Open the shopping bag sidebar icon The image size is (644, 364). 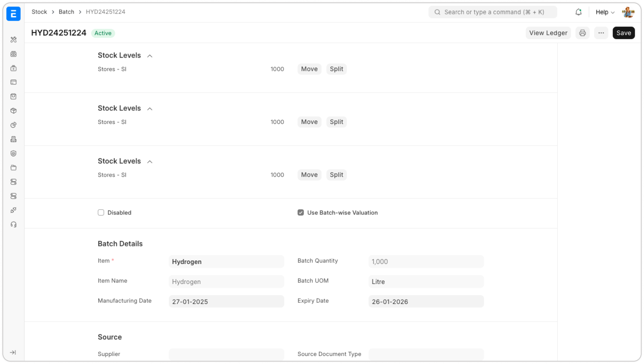pyautogui.click(x=14, y=96)
